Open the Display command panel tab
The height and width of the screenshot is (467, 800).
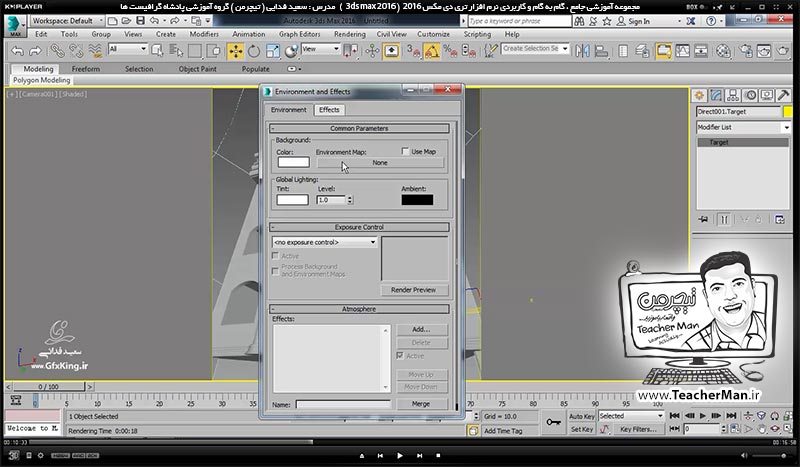[x=767, y=95]
